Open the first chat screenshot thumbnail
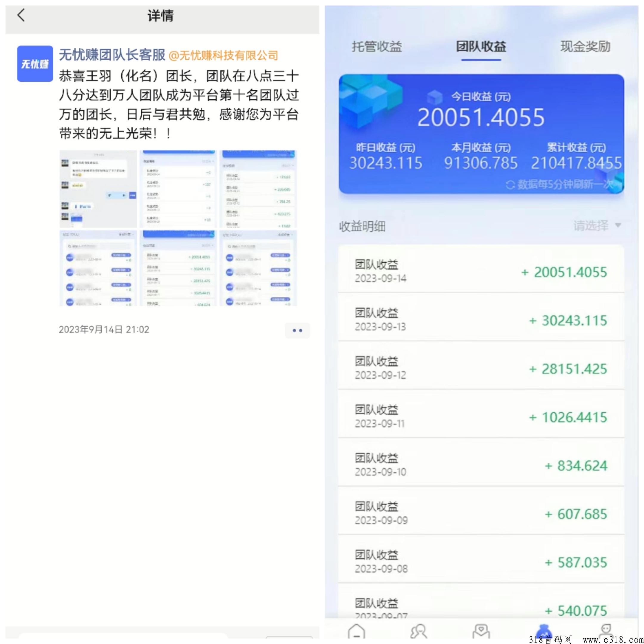 (x=98, y=189)
